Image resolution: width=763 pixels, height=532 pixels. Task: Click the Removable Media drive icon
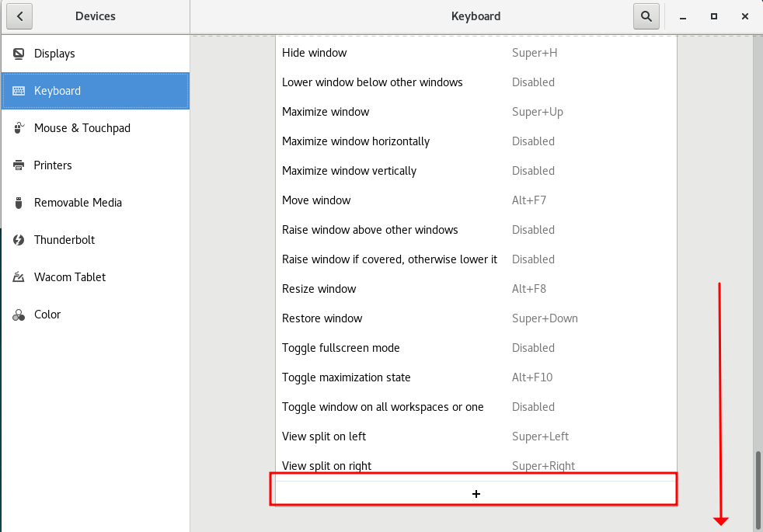(19, 203)
